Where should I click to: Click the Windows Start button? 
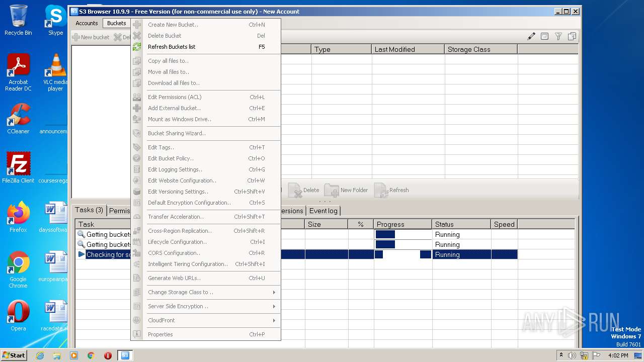[x=14, y=355]
